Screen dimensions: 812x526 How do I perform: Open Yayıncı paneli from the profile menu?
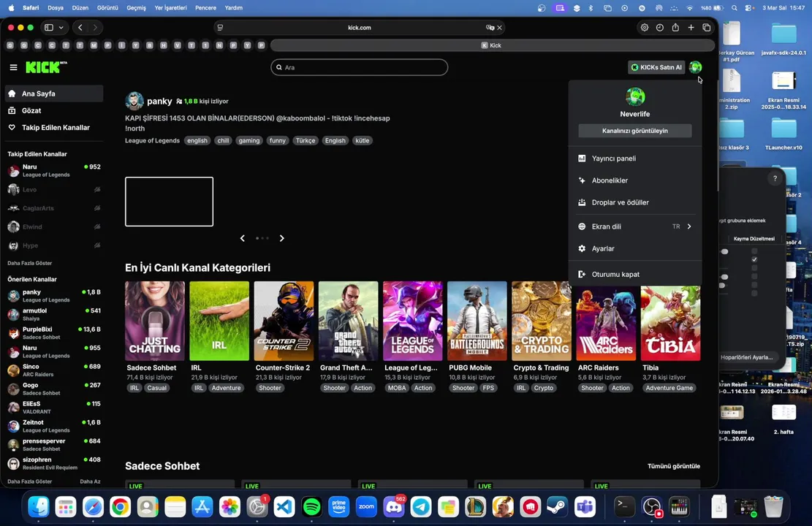[x=635, y=159]
